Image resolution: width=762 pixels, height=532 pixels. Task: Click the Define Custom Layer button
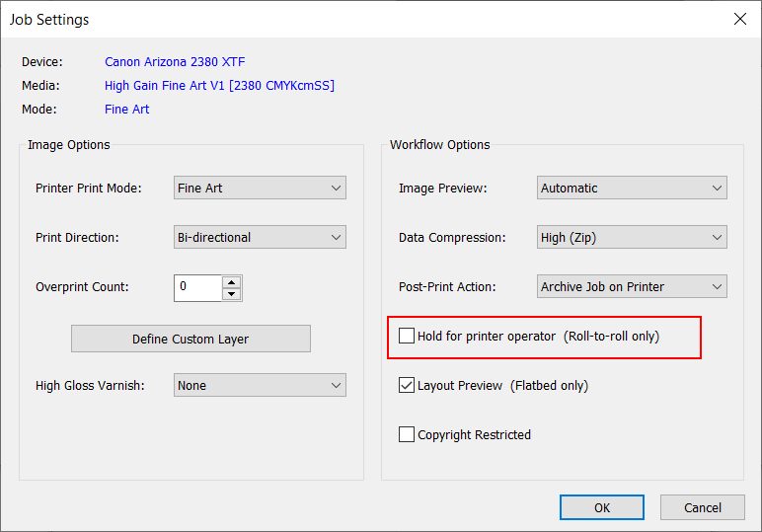point(190,339)
